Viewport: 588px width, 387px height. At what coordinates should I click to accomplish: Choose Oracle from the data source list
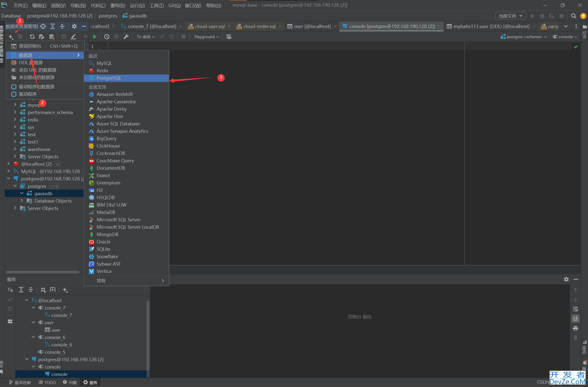tap(126, 241)
